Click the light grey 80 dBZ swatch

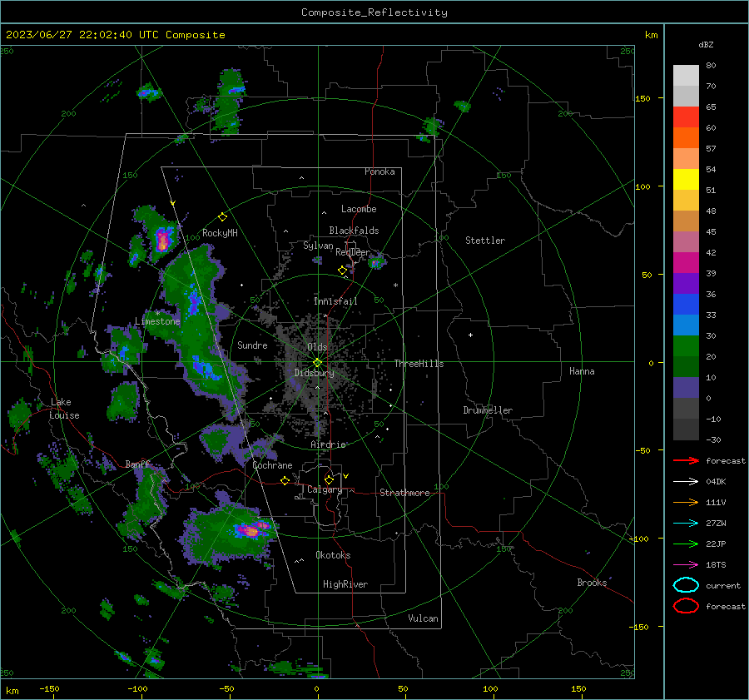click(x=686, y=76)
